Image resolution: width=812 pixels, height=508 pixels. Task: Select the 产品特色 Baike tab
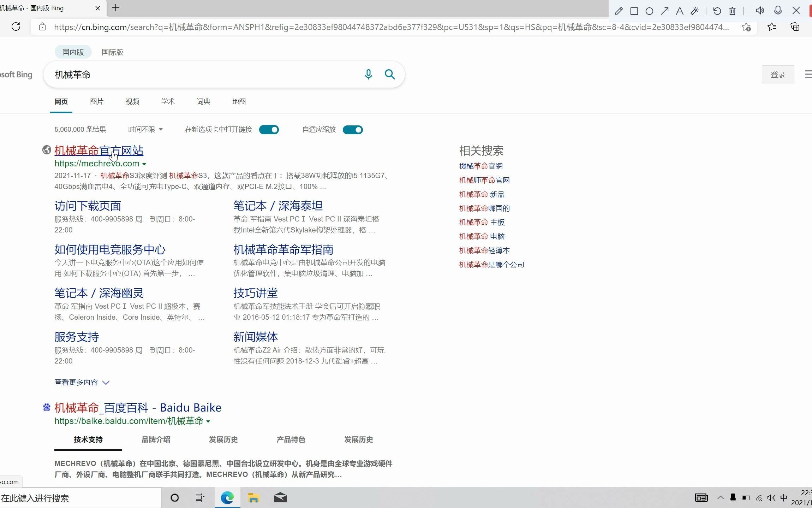(x=291, y=439)
